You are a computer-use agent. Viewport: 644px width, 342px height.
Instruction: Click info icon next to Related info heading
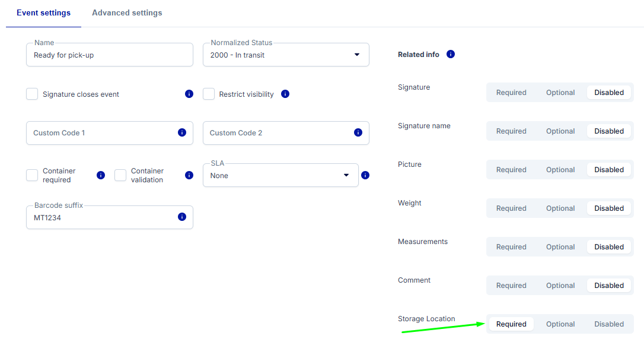[x=451, y=54]
